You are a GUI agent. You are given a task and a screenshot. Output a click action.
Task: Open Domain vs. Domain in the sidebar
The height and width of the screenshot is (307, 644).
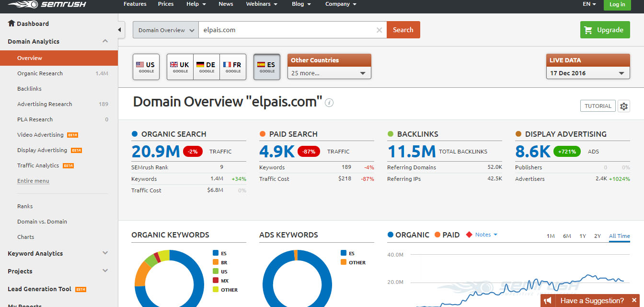click(42, 222)
